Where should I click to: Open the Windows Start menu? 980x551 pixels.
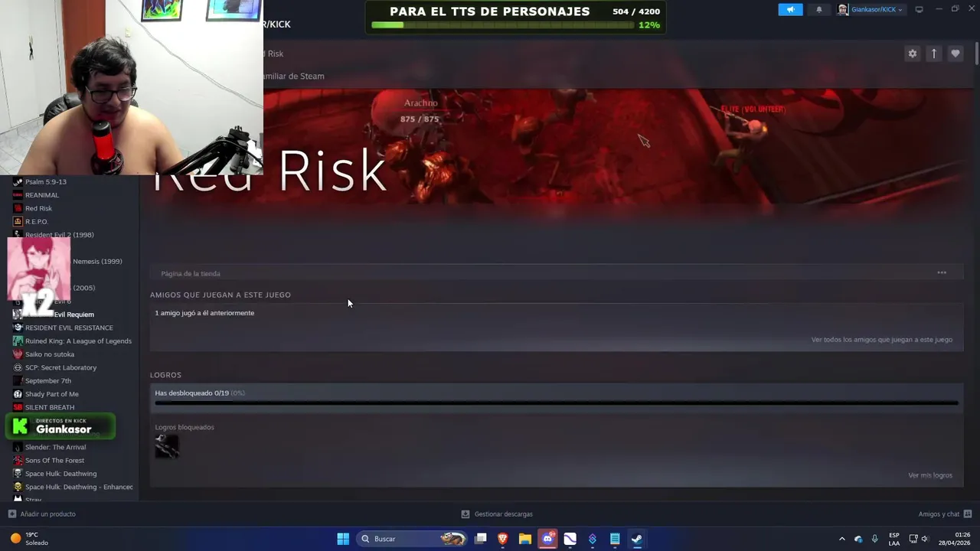click(x=343, y=539)
